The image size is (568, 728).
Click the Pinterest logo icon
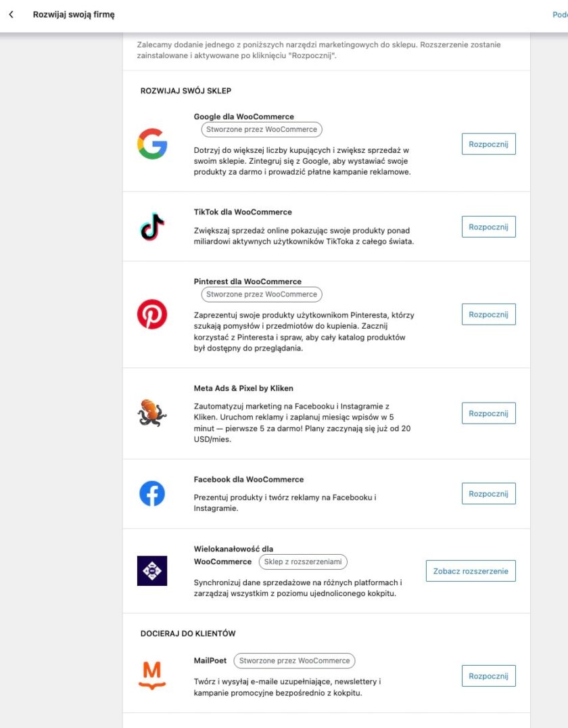tap(151, 314)
